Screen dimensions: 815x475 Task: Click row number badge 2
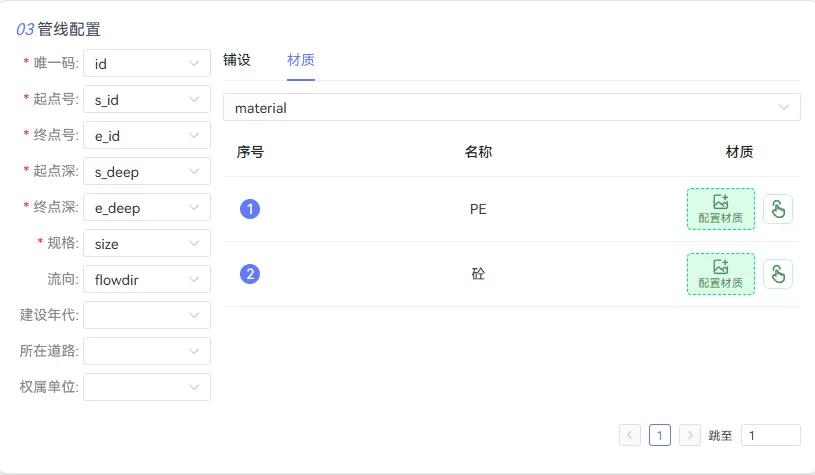point(250,274)
